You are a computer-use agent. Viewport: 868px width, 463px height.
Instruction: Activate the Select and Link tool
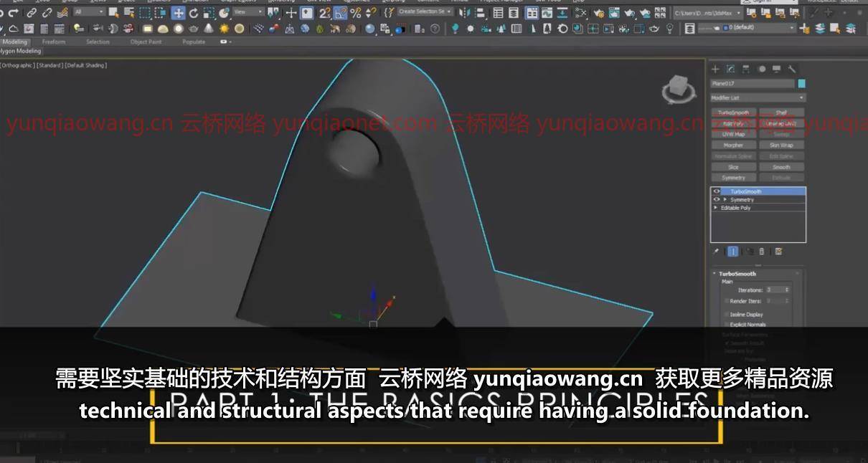point(32,13)
